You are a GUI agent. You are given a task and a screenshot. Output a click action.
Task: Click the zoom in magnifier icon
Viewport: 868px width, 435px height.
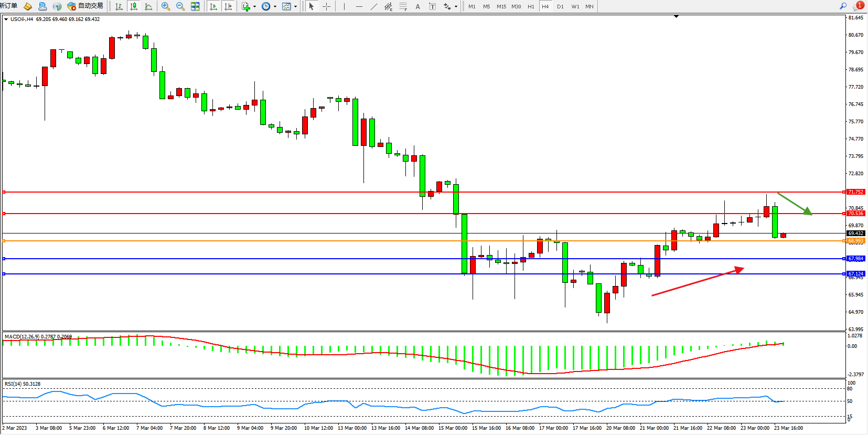click(x=166, y=6)
